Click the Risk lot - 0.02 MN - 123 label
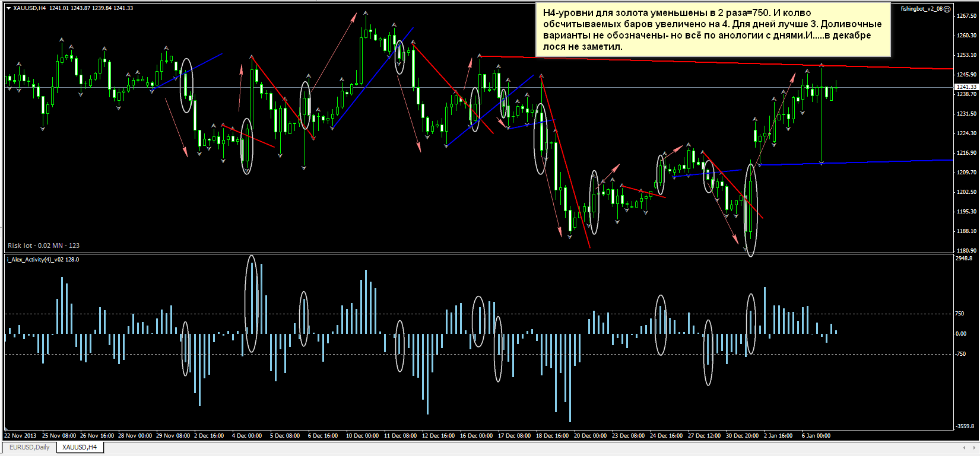Viewport: 980px width, 456px height. coord(43,245)
